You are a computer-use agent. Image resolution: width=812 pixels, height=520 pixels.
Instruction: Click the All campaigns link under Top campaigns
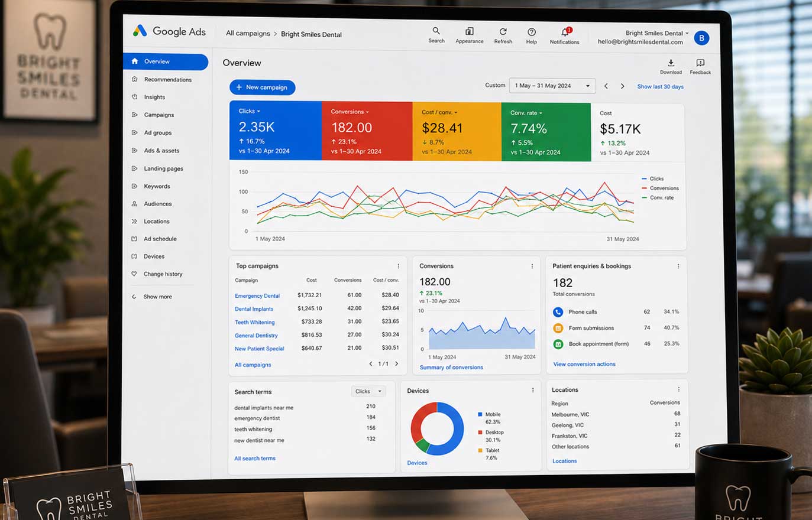[253, 365]
